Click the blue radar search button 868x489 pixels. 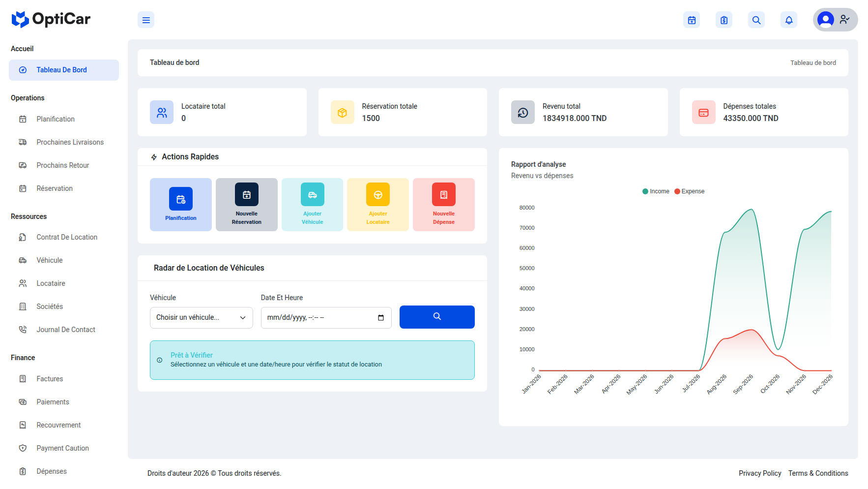point(437,317)
